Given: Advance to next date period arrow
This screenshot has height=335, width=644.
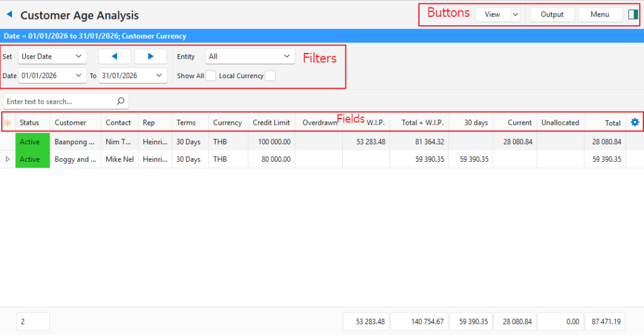Looking at the screenshot, I should pos(150,57).
